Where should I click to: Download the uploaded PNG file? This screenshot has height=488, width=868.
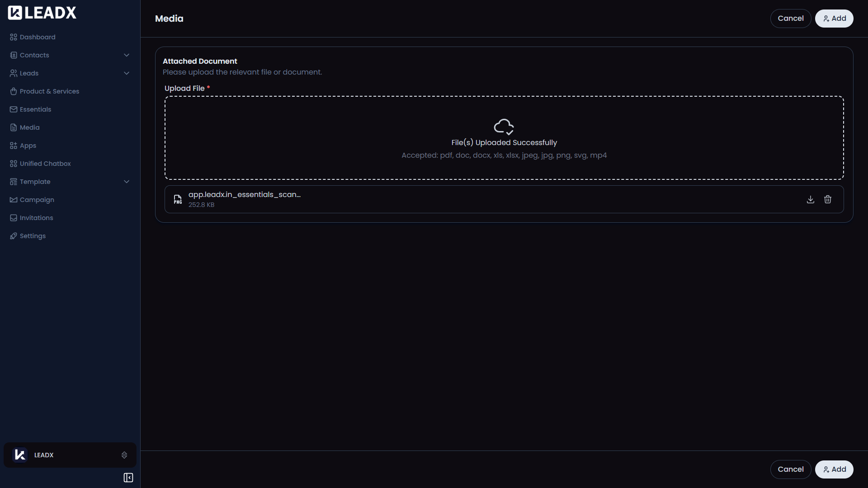810,199
